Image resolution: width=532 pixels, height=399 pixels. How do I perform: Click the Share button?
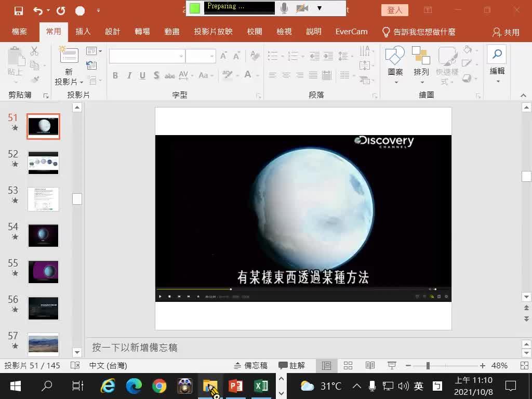coord(506,32)
